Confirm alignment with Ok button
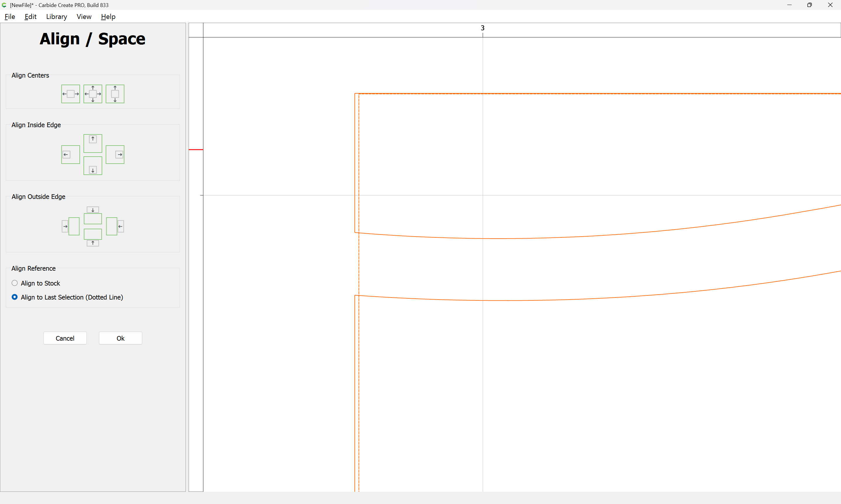The width and height of the screenshot is (841, 504). pyautogui.click(x=120, y=338)
